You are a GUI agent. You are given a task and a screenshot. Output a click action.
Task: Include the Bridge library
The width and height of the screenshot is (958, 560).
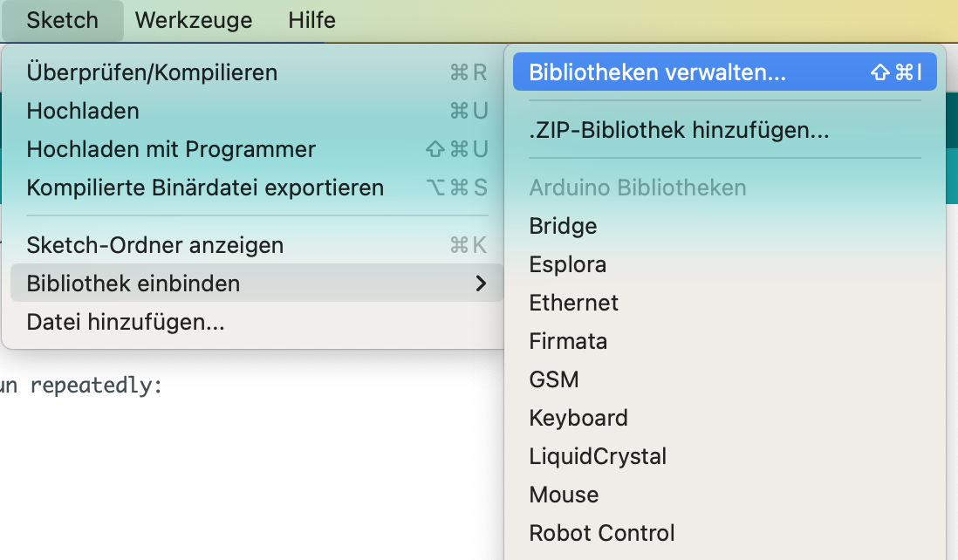[x=563, y=226]
